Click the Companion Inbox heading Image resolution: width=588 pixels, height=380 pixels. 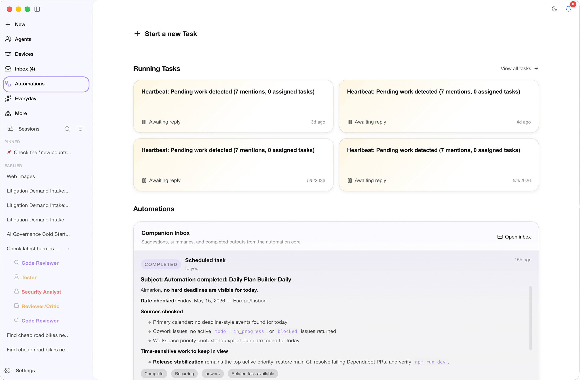click(x=166, y=233)
